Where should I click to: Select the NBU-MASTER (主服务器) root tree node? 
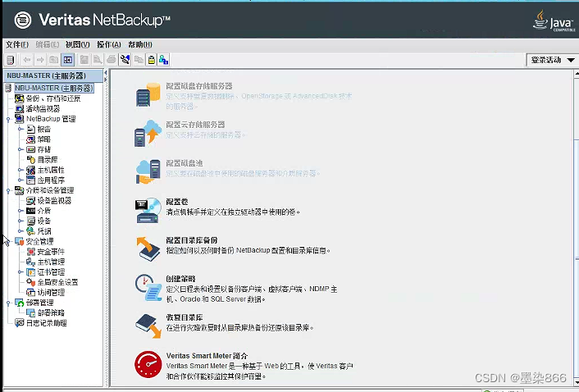(54, 89)
